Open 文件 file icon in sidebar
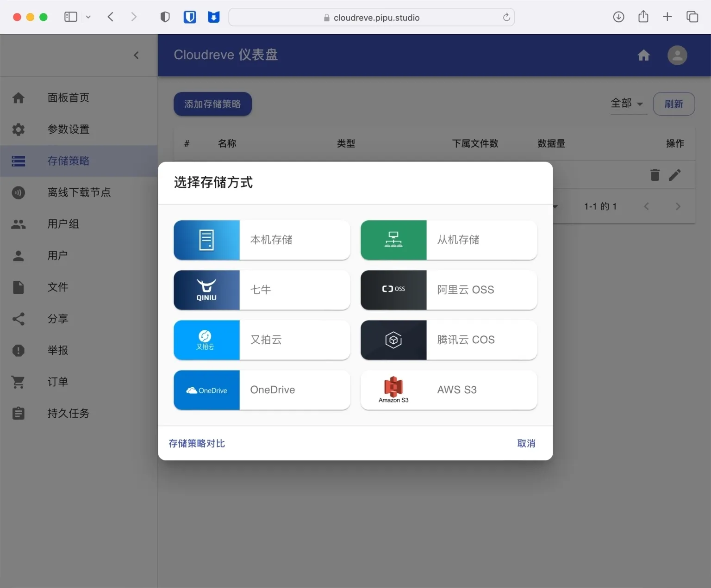Image resolution: width=711 pixels, height=588 pixels. pos(19,287)
